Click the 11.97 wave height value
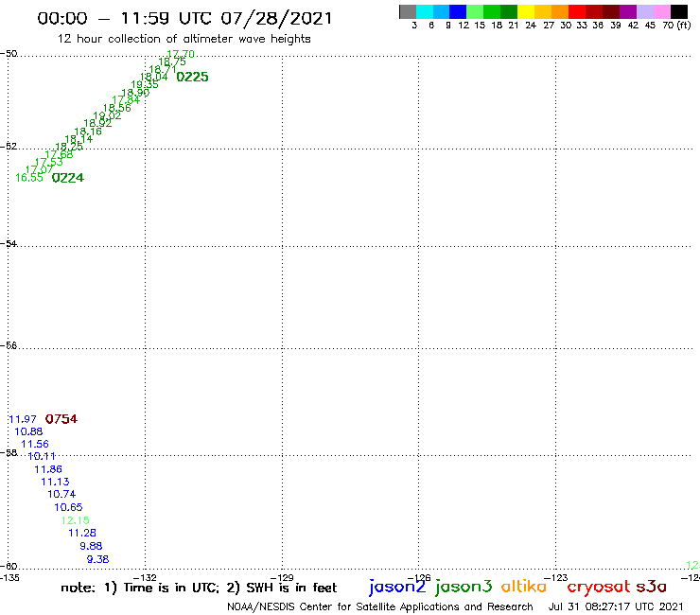The height and width of the screenshot is (615, 700). click(x=23, y=419)
